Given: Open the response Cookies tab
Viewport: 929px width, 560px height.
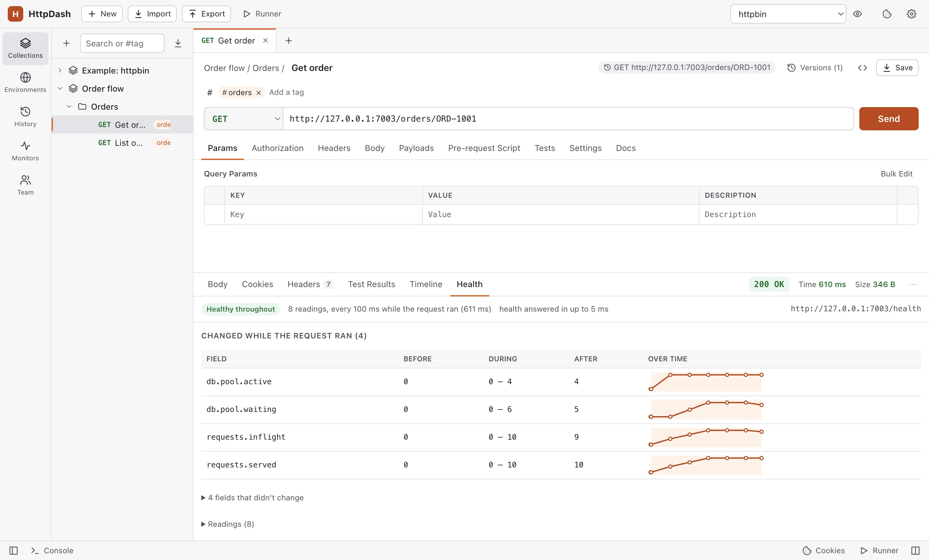Looking at the screenshot, I should pyautogui.click(x=257, y=284).
